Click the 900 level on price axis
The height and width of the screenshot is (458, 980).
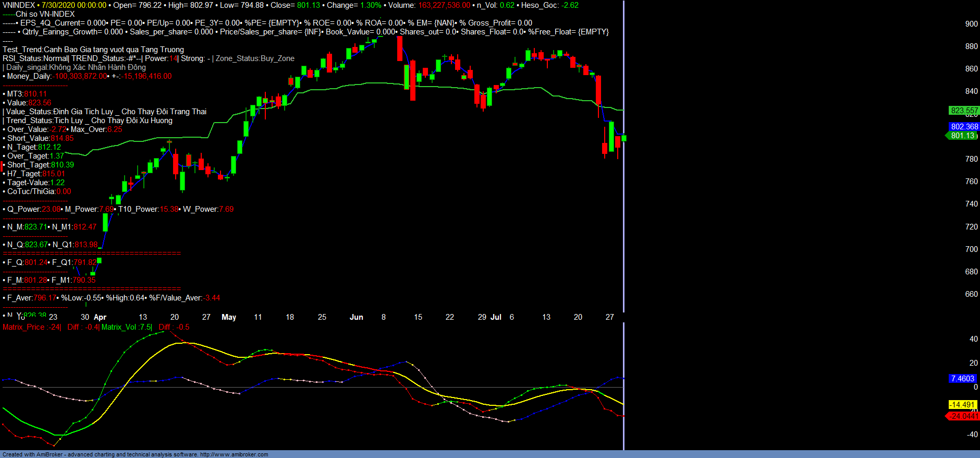pyautogui.click(x=971, y=24)
